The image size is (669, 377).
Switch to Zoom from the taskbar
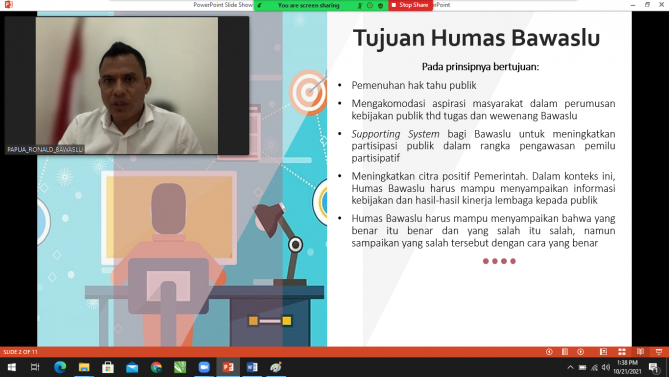204,367
